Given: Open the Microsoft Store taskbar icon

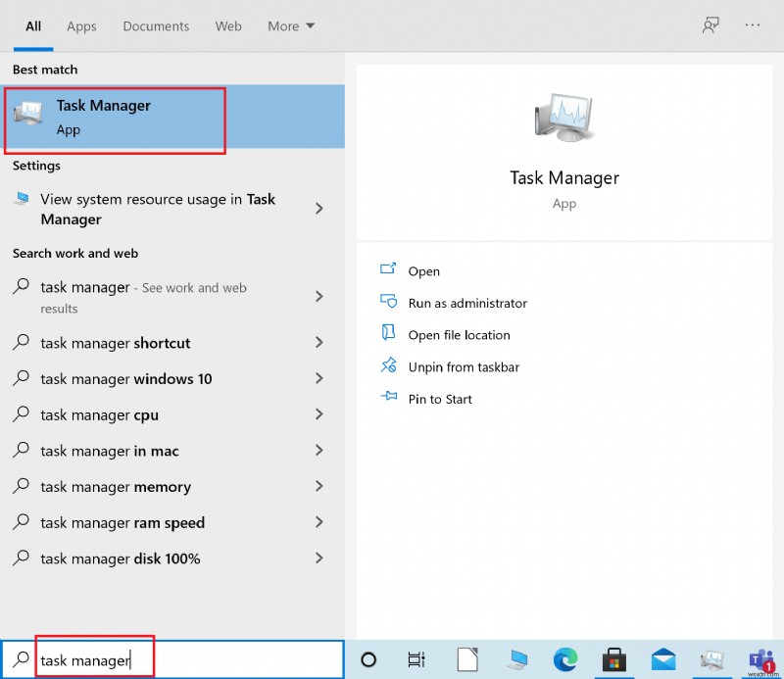Looking at the screenshot, I should (614, 659).
